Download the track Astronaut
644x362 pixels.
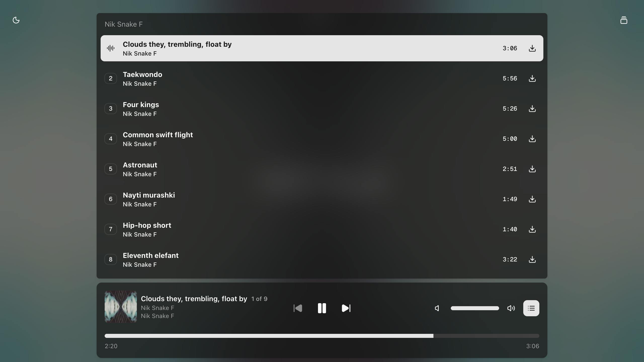click(x=532, y=169)
